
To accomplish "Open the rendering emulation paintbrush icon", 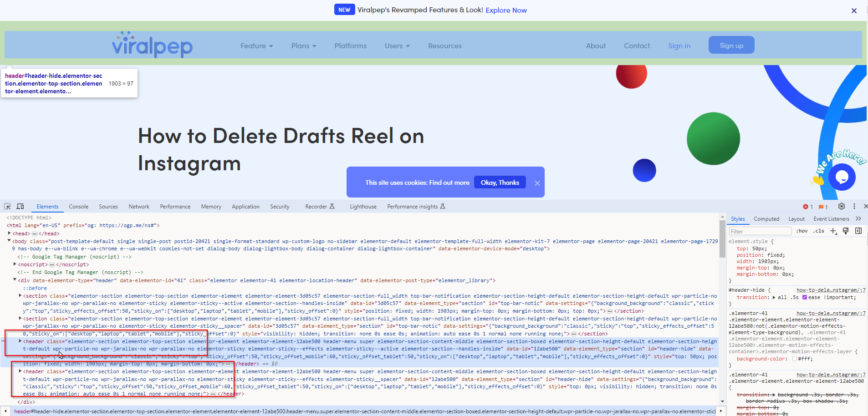I will coord(846,231).
